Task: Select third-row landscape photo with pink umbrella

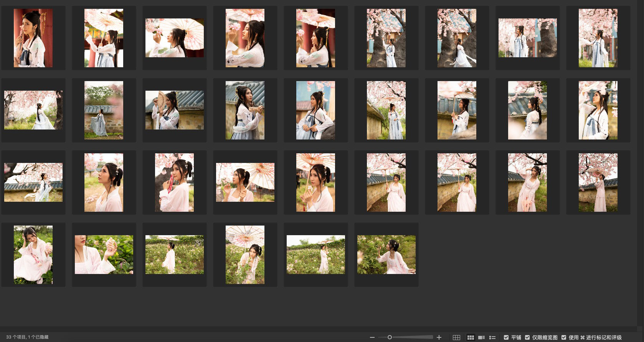Action: tap(245, 183)
